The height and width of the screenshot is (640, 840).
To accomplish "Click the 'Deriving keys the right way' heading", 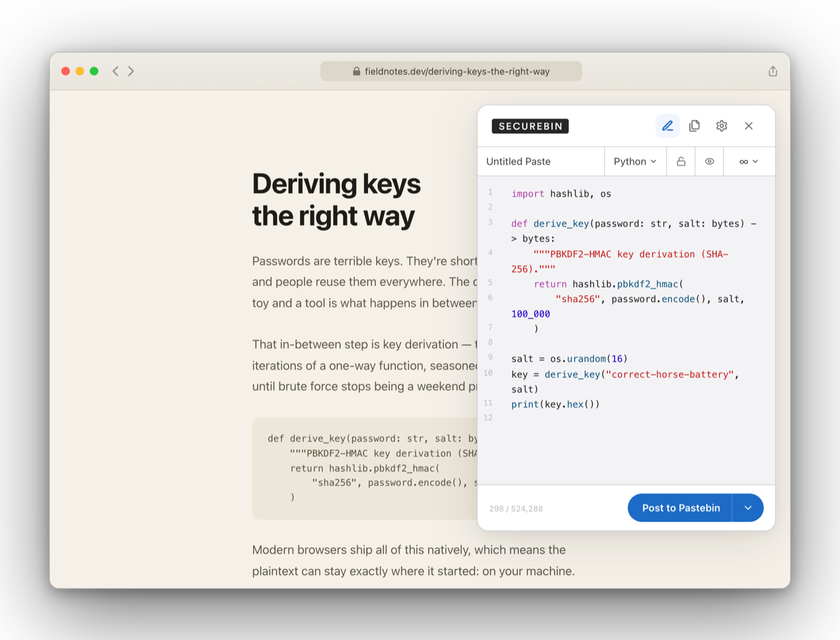I will [x=336, y=200].
